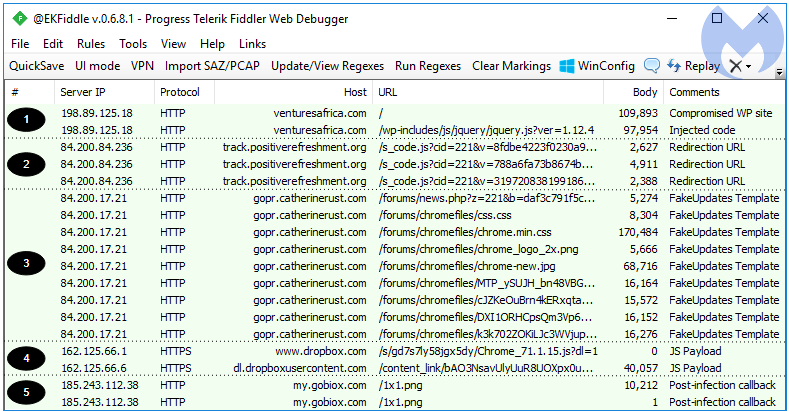Sort by the Server IP column header
This screenshot has height=412, width=789.
pyautogui.click(x=105, y=92)
